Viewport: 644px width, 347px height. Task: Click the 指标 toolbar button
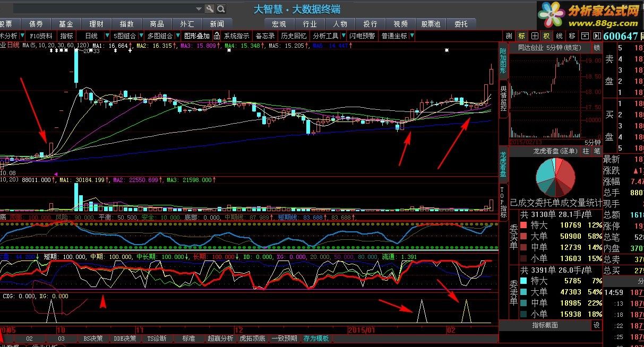(x=67, y=36)
